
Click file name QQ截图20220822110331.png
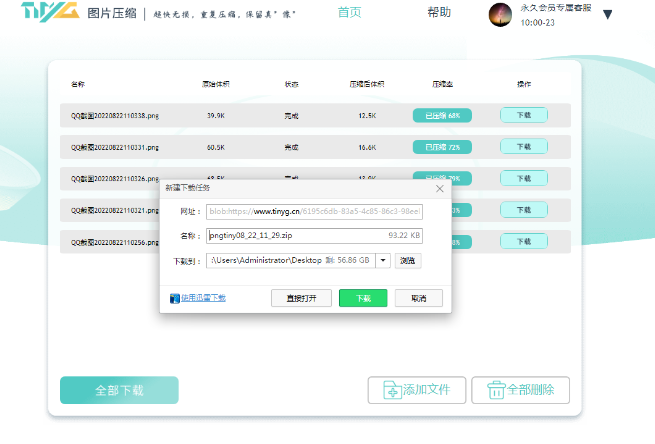115,147
